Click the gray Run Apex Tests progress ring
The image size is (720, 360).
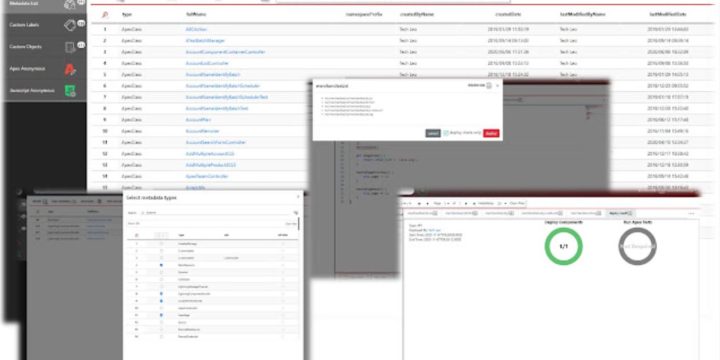[637, 246]
